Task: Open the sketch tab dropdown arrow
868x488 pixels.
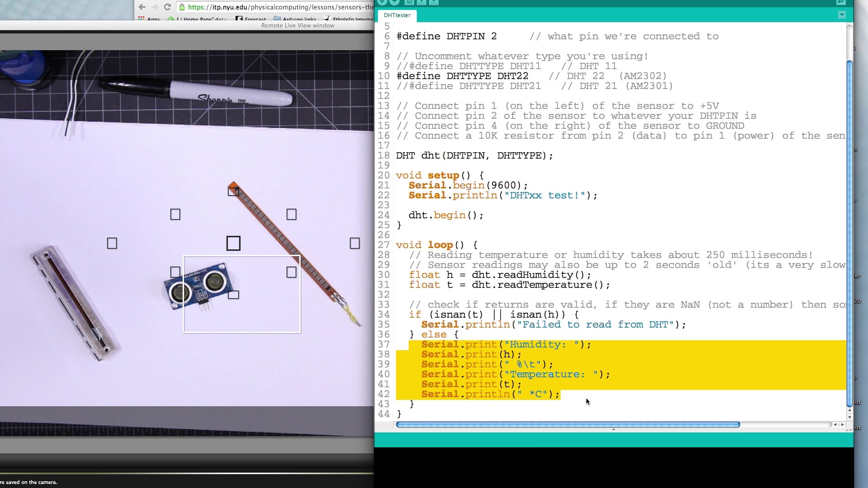Action: click(x=842, y=15)
